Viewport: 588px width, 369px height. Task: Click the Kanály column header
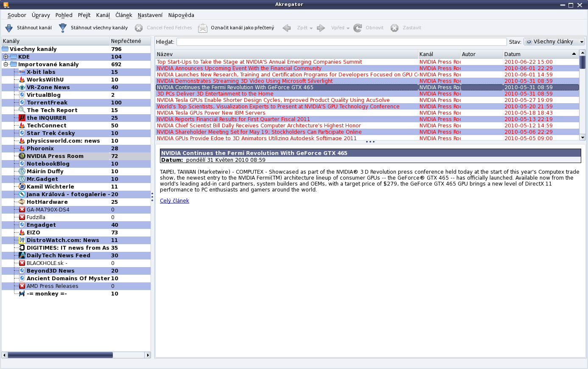pos(56,41)
